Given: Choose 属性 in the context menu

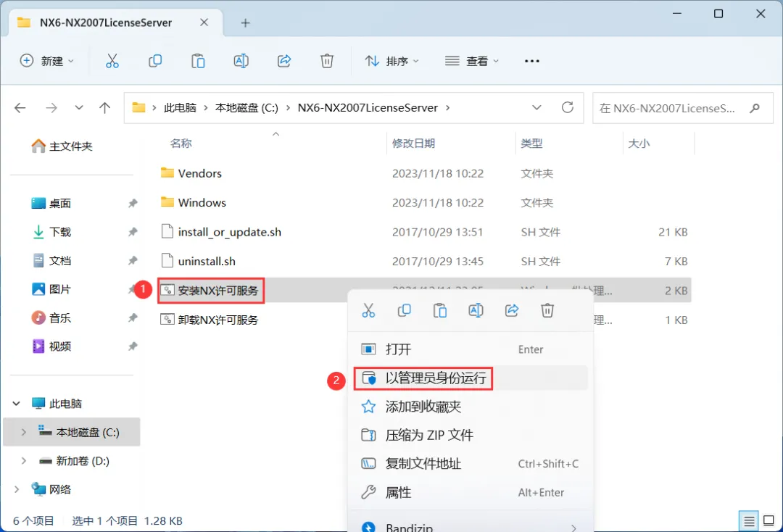Looking at the screenshot, I should (471, 493).
